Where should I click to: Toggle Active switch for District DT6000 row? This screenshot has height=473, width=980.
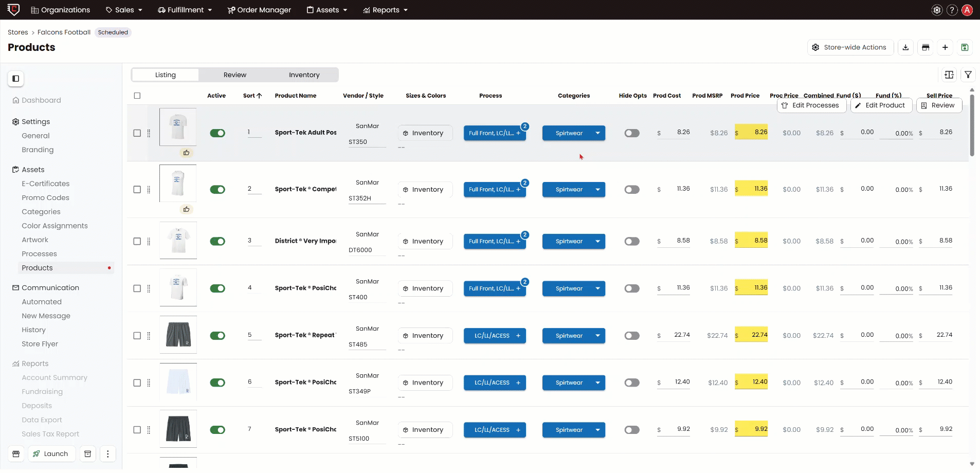217,242
